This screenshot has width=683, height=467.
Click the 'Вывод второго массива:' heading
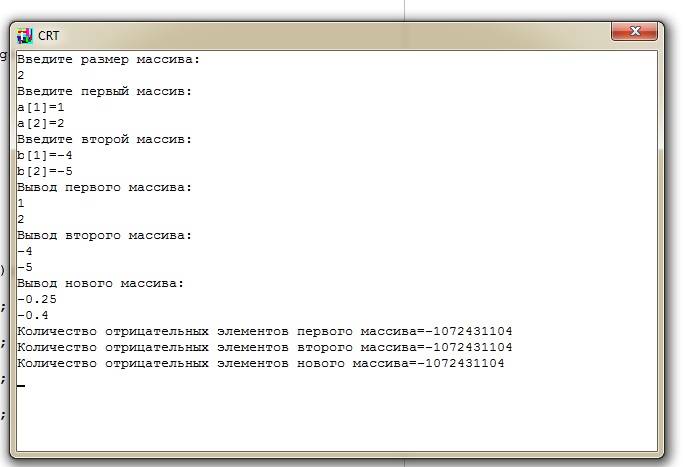pos(104,235)
